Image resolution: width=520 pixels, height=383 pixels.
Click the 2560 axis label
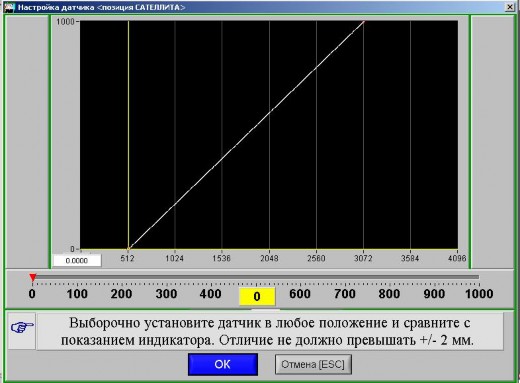(x=316, y=258)
